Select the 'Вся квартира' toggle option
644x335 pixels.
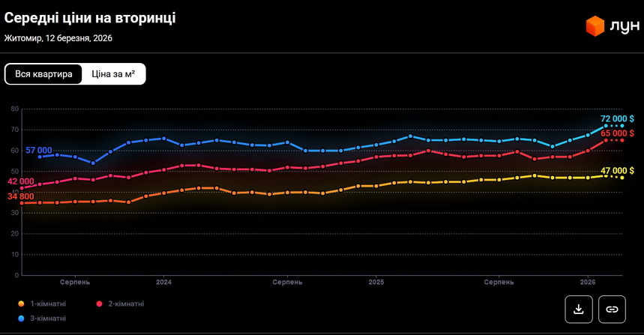[43, 74]
